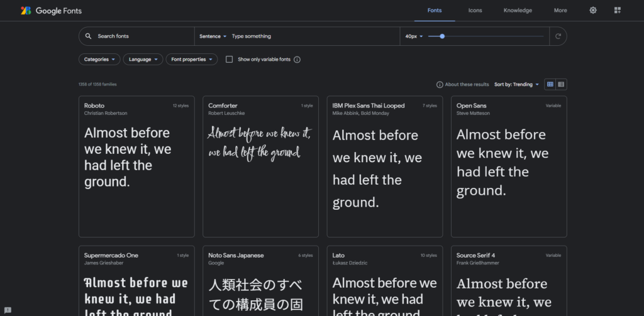Click the About these results info icon
This screenshot has height=316, width=644.
point(440,85)
